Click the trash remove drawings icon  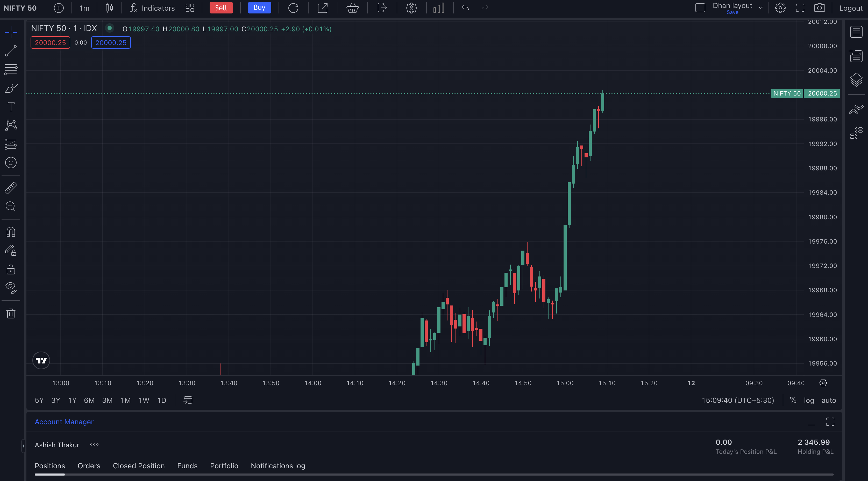11,313
